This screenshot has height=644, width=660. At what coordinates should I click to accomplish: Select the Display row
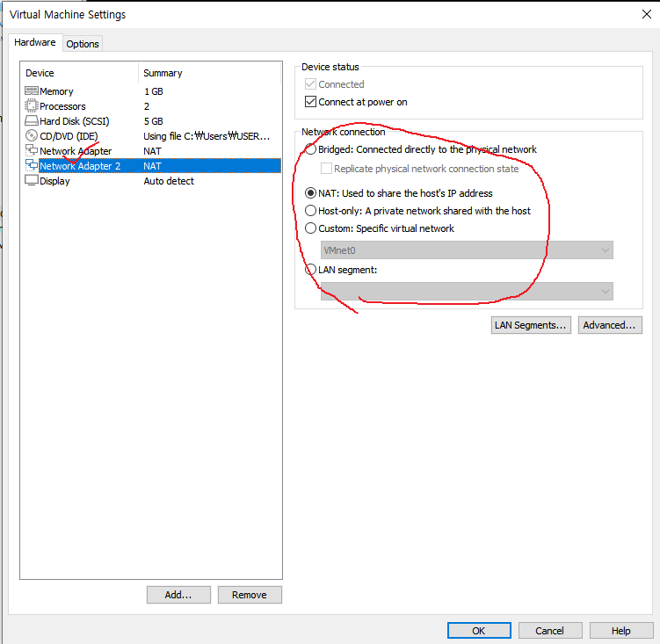pyautogui.click(x=152, y=181)
